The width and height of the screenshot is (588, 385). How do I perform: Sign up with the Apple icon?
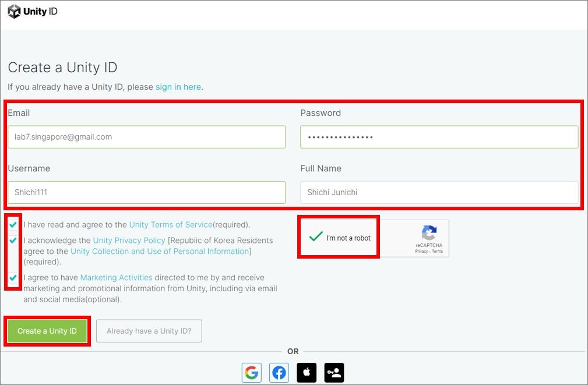pos(307,373)
